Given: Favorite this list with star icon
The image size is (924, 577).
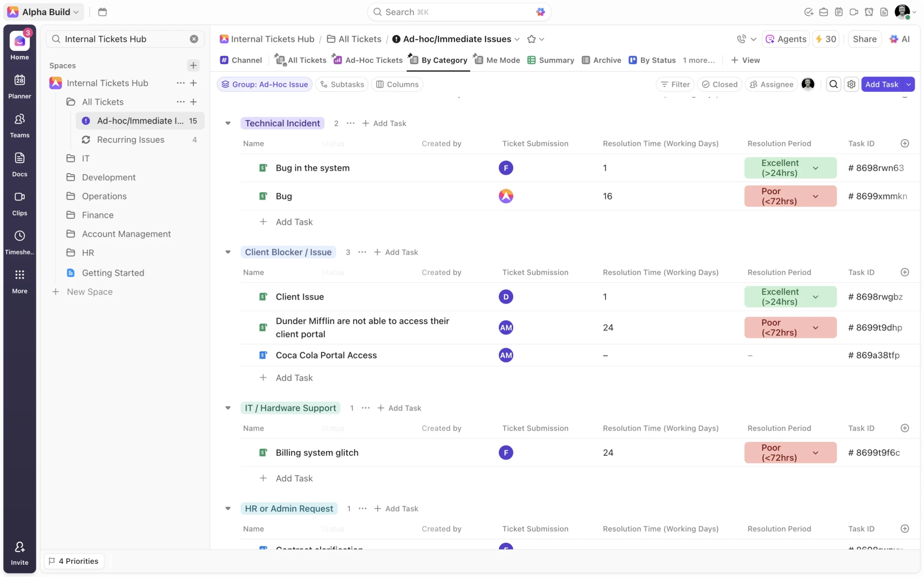Looking at the screenshot, I should [531, 39].
